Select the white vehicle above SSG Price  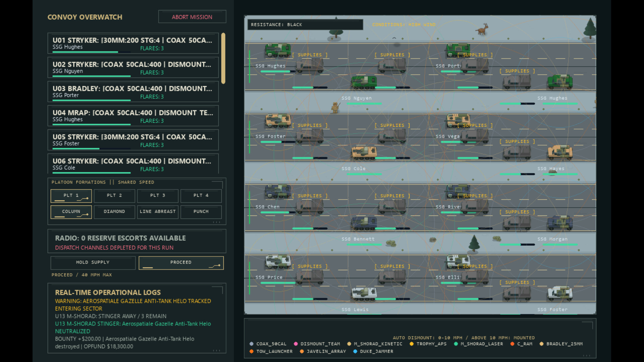278,261
